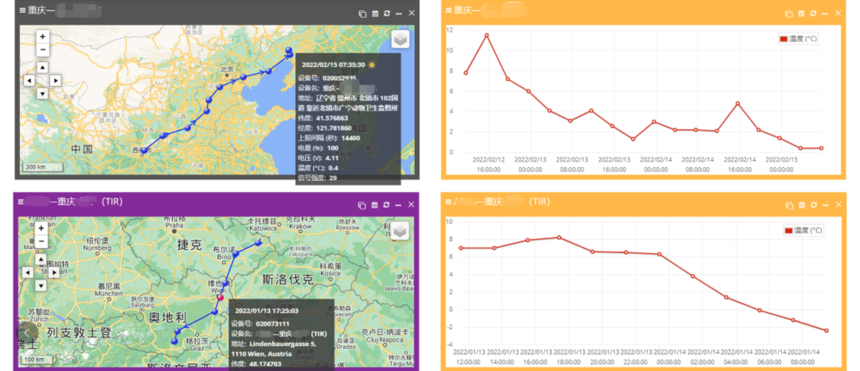This screenshot has width=860, height=371.
Task: Open hamburger menu of top-right chart panel
Action: coord(449,10)
